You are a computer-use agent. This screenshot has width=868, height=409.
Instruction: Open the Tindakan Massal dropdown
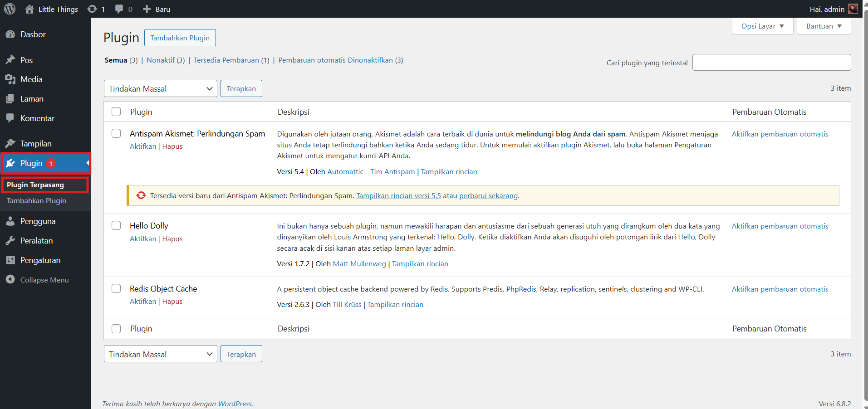click(x=160, y=88)
